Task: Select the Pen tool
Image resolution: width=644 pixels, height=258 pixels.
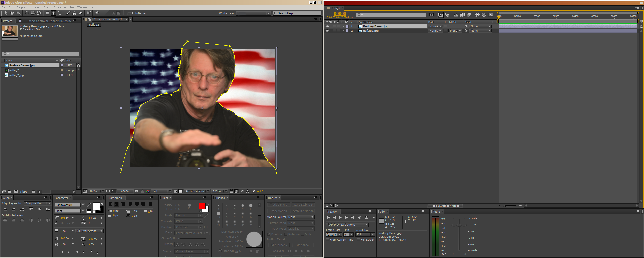Action: pyautogui.click(x=53, y=13)
